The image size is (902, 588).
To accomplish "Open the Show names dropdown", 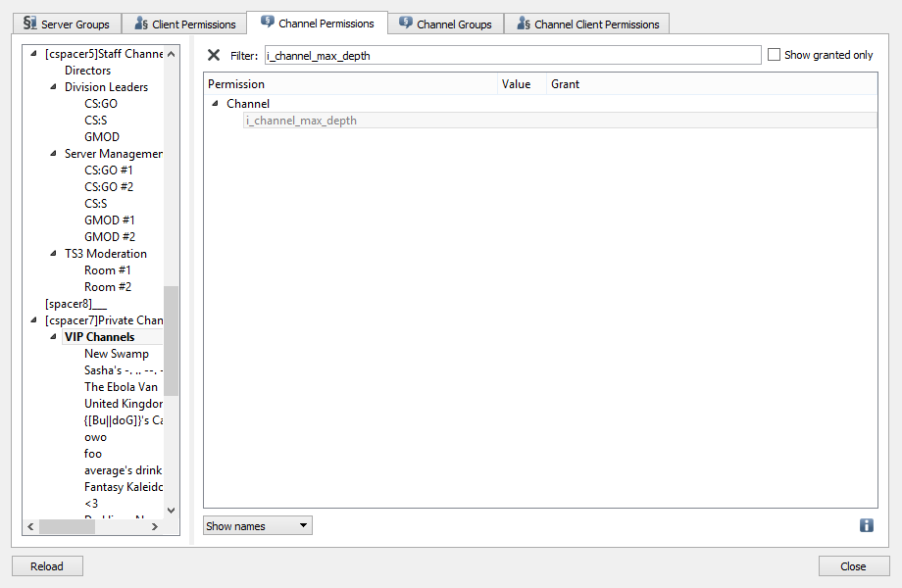I will 258,526.
